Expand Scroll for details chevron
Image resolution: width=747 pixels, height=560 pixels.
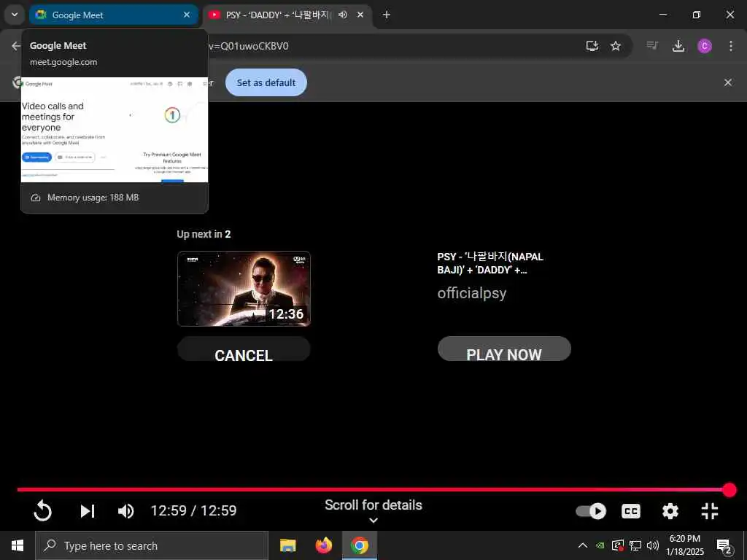[x=373, y=521]
